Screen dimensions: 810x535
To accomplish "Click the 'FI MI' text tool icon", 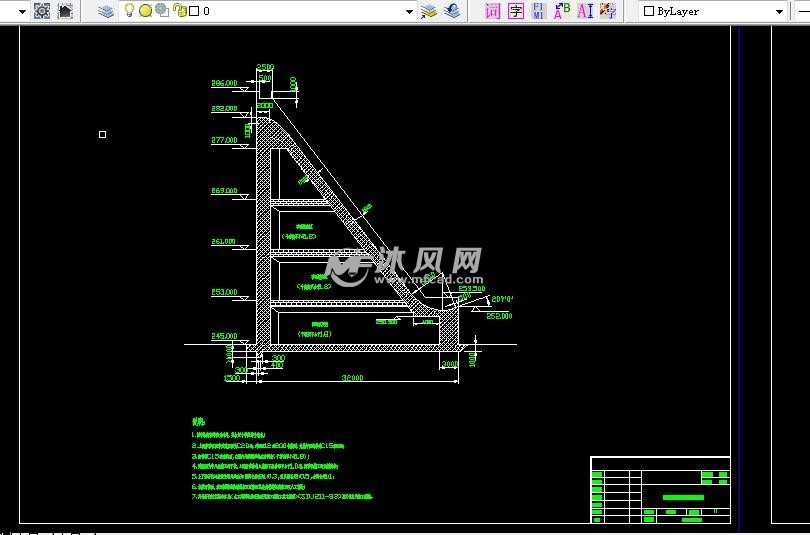I will click(x=539, y=11).
